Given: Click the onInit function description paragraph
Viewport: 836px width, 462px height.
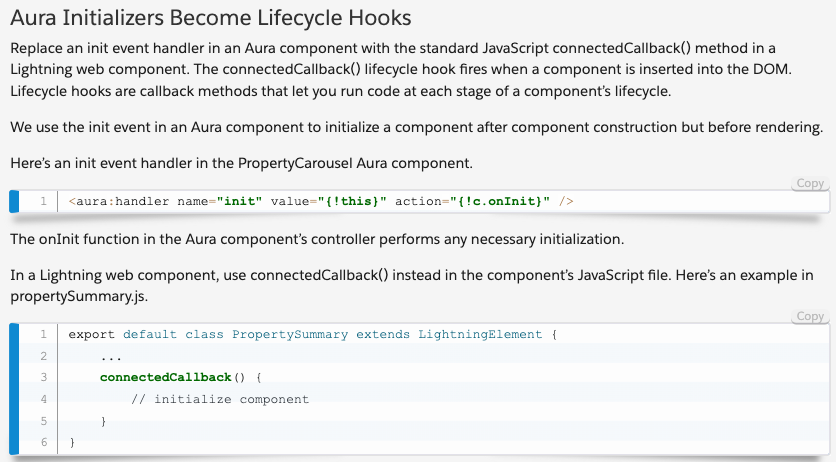Looking at the screenshot, I should click(317, 239).
